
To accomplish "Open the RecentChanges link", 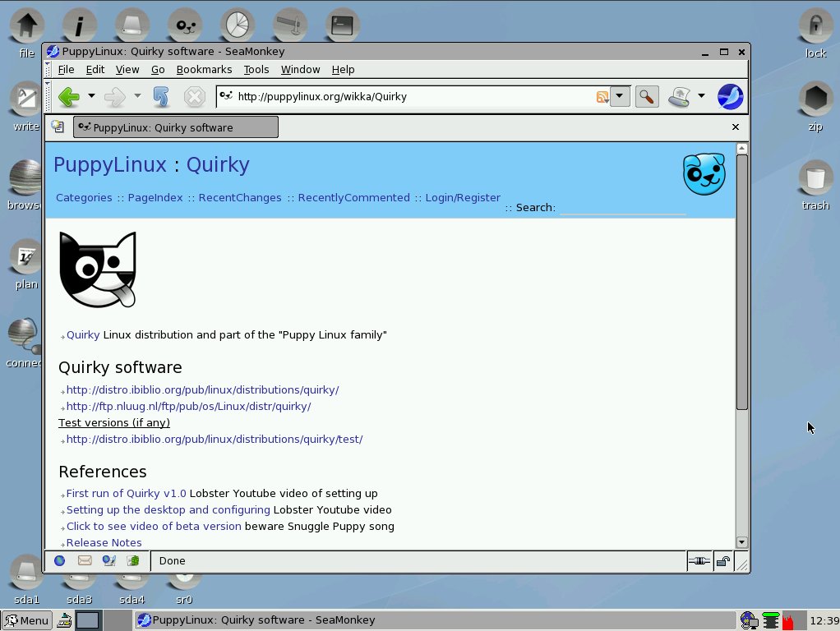I will [240, 198].
